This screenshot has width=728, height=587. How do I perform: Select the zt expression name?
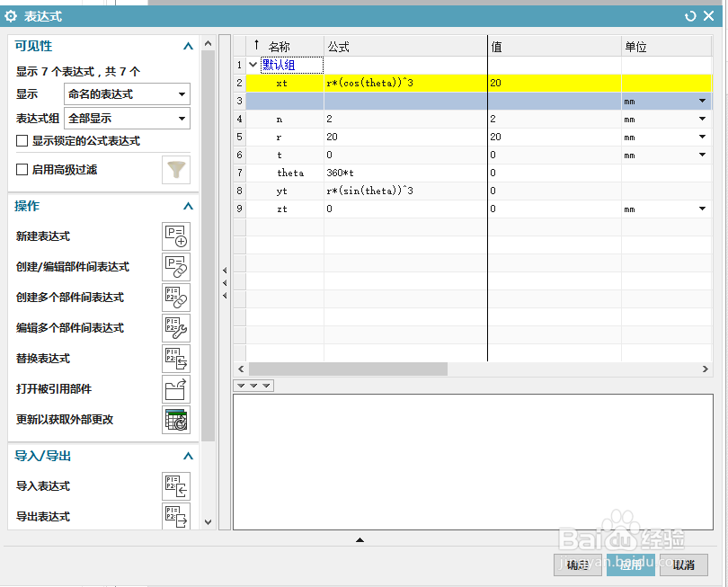pyautogui.click(x=282, y=209)
